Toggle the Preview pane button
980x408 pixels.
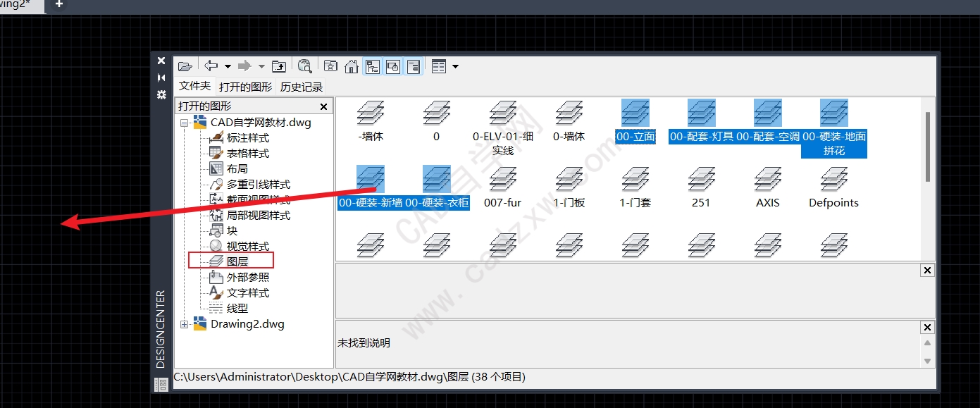pyautogui.click(x=393, y=66)
